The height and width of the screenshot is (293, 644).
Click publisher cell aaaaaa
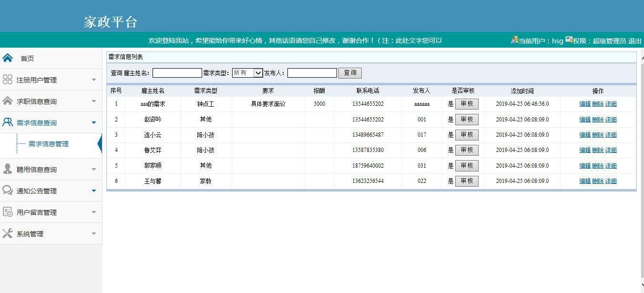tap(422, 104)
